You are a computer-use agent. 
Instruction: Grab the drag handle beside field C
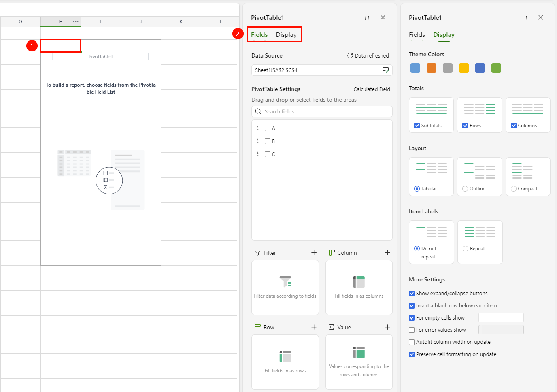pos(258,154)
